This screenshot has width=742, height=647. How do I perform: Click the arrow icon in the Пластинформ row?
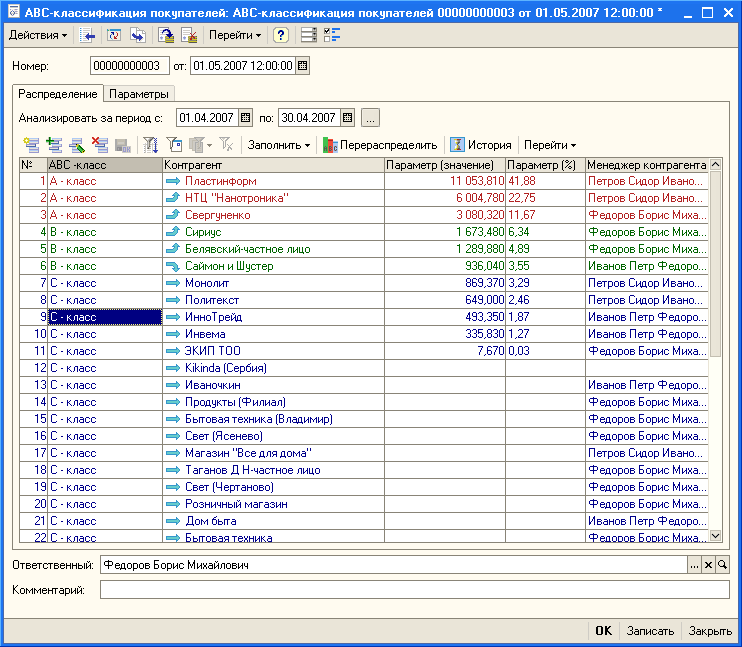[x=173, y=181]
